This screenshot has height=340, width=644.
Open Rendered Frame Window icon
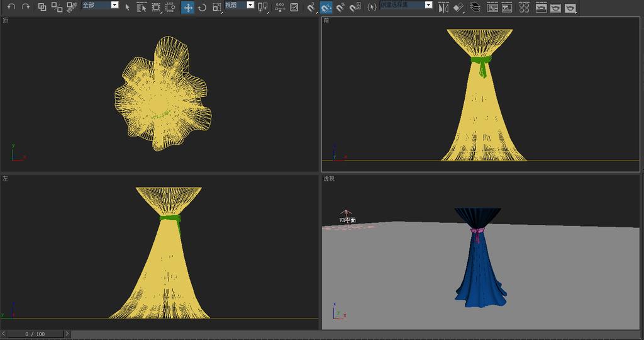click(x=555, y=8)
